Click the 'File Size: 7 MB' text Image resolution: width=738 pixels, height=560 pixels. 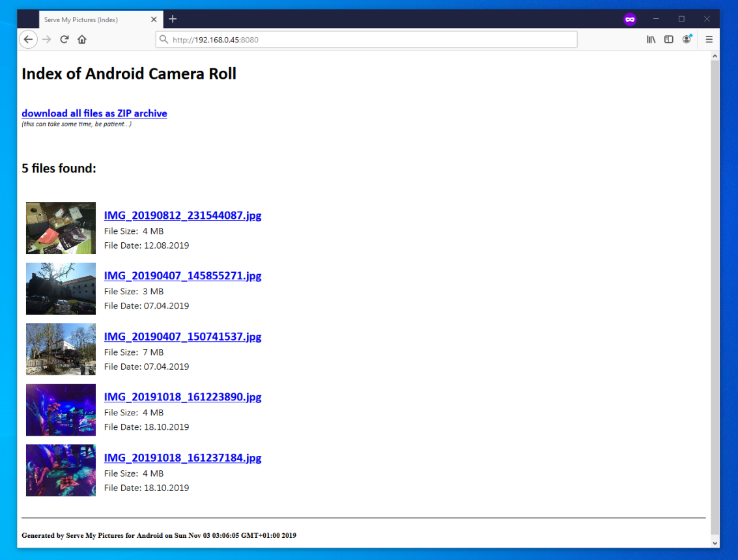(134, 352)
